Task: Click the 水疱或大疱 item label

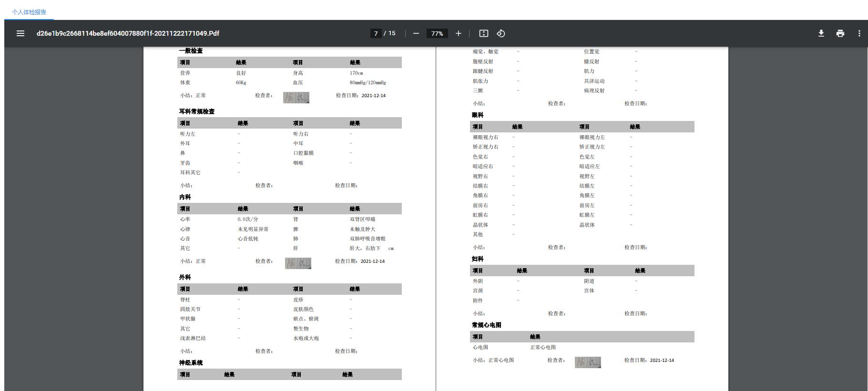Action: [x=306, y=338]
